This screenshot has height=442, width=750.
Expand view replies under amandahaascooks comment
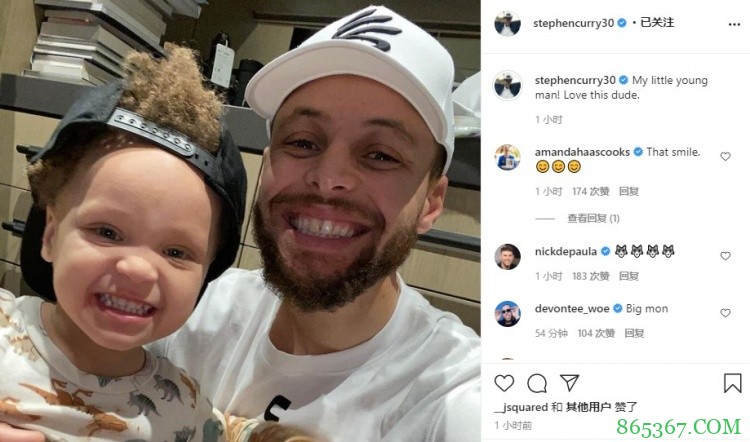click(x=593, y=219)
